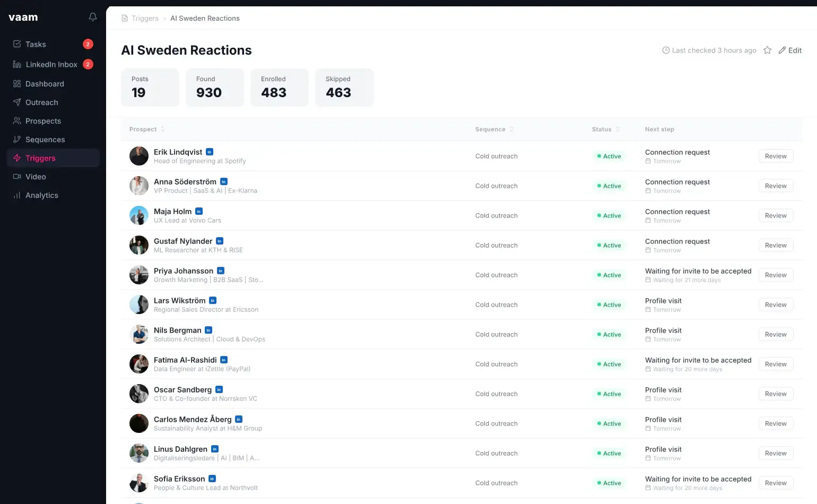The width and height of the screenshot is (817, 504).
Task: Sort by Status column arrows
Action: tap(618, 129)
